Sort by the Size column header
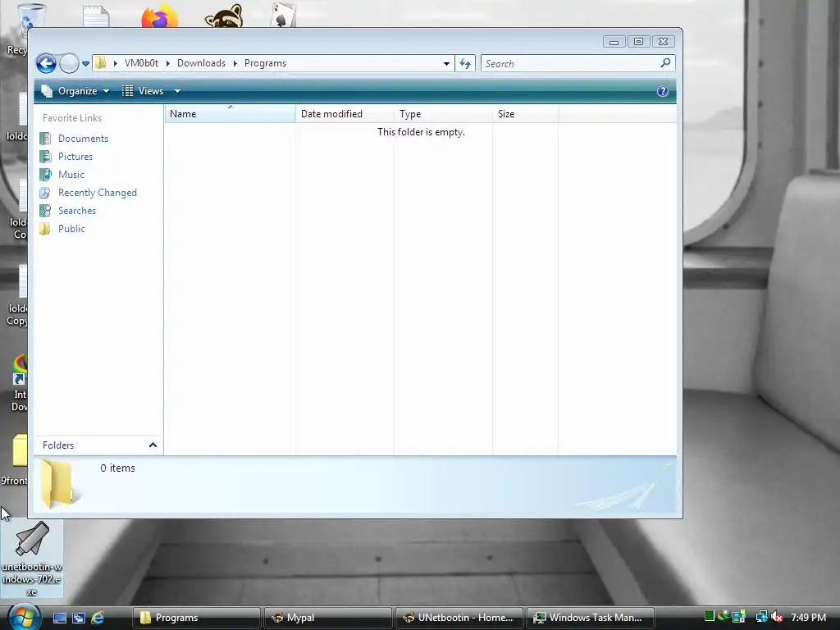840x630 pixels. 526,113
